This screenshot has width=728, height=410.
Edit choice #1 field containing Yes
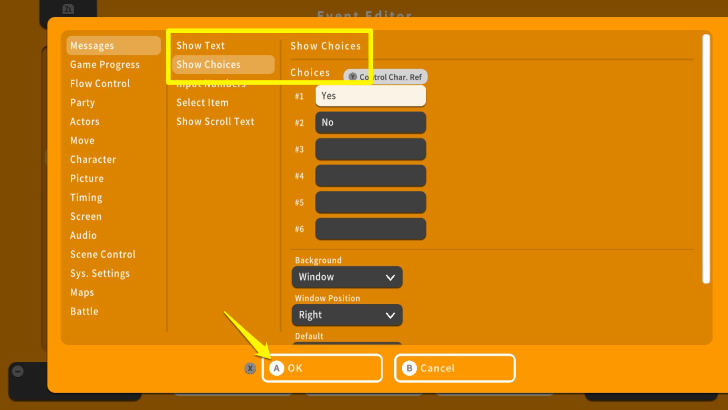click(x=370, y=96)
